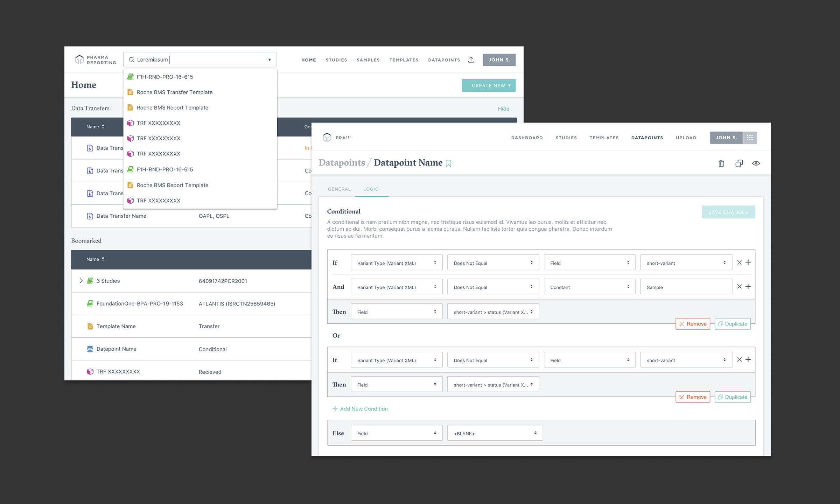Open second Then row short-variant status dropdown

coord(493,384)
